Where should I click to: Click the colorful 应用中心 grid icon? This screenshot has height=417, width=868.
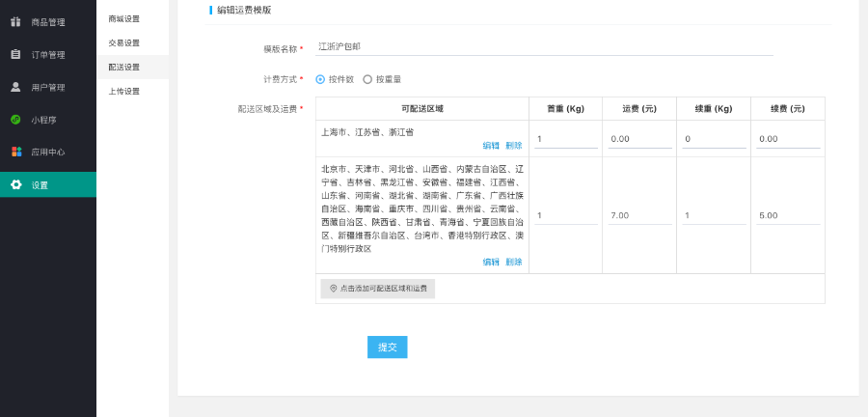(x=15, y=152)
